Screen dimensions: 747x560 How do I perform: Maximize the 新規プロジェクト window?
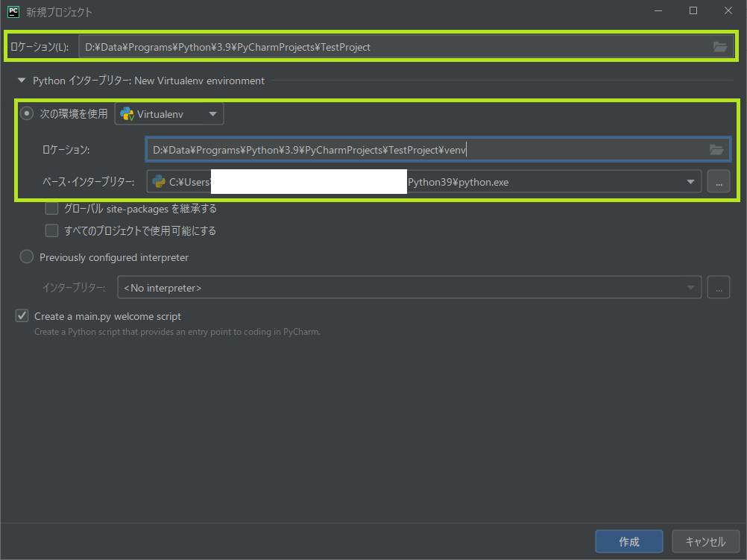point(693,11)
